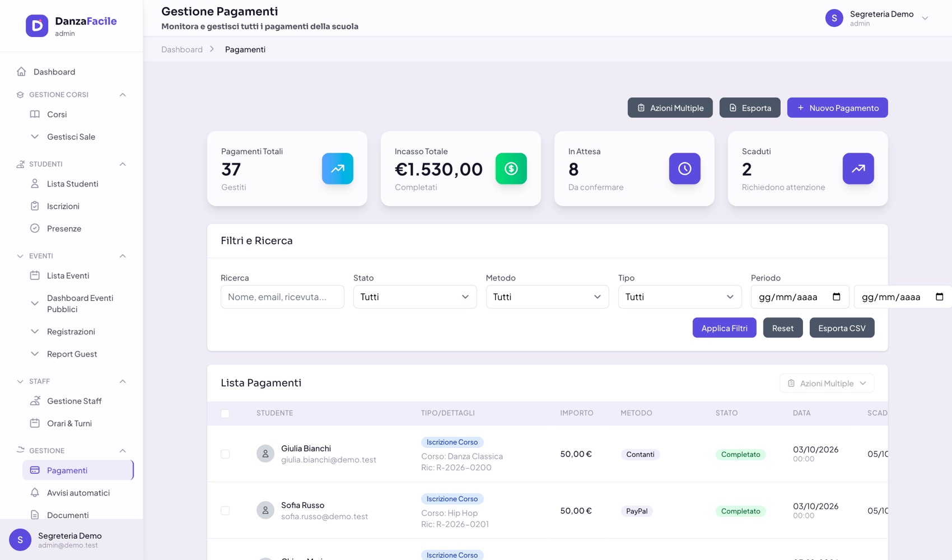Click the Esporta button
Screen dimensions: 952x560
click(x=750, y=108)
